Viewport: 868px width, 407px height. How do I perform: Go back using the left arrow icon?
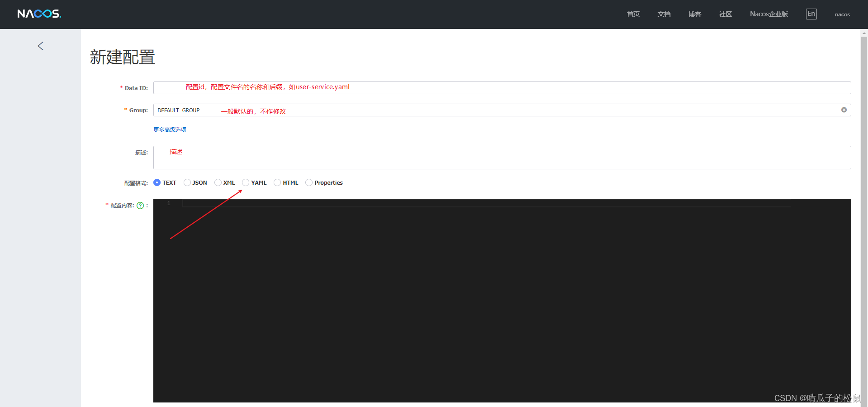(40, 46)
